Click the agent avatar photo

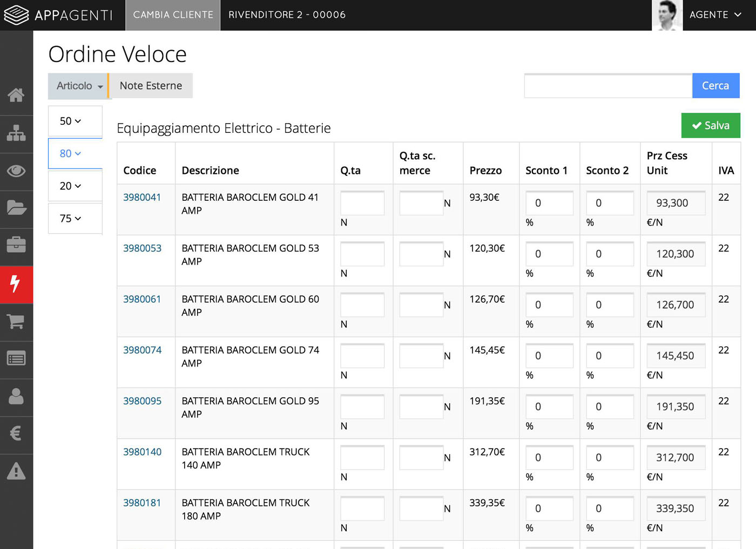coord(667,15)
